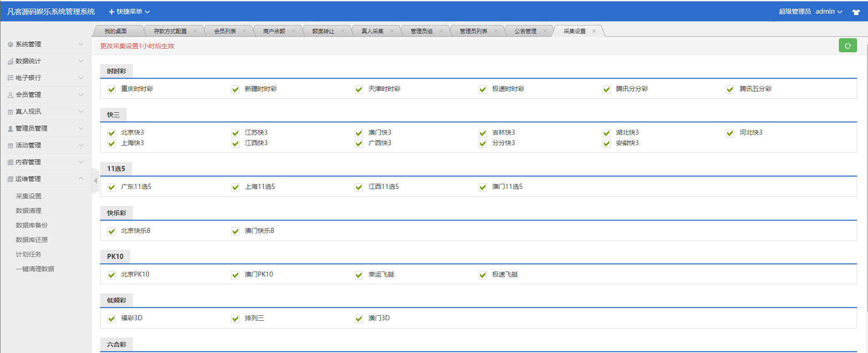Click the chart icon beside 数据统计

pyautogui.click(x=10, y=61)
